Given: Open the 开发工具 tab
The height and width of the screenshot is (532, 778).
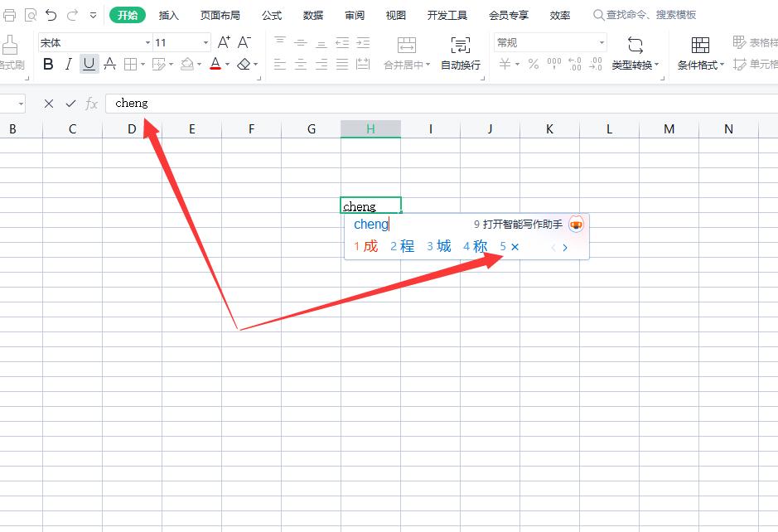Looking at the screenshot, I should pos(447,16).
